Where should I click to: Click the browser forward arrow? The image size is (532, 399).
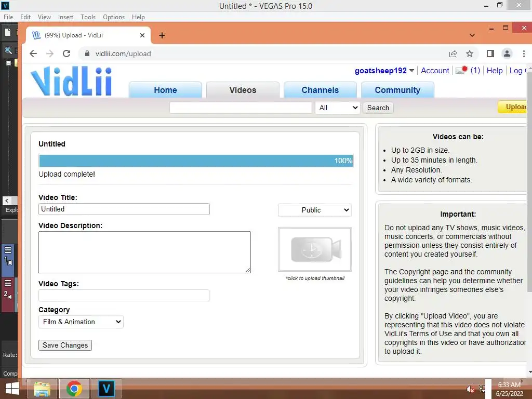(x=49, y=54)
